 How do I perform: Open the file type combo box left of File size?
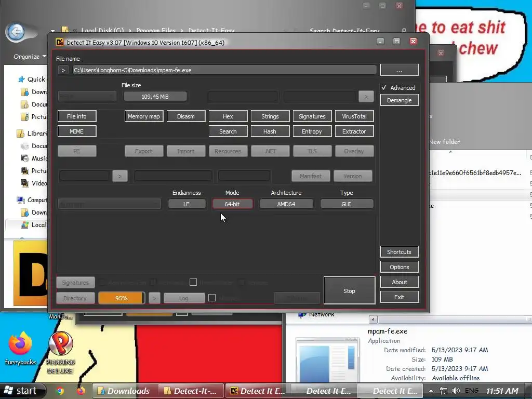pyautogui.click(x=87, y=96)
